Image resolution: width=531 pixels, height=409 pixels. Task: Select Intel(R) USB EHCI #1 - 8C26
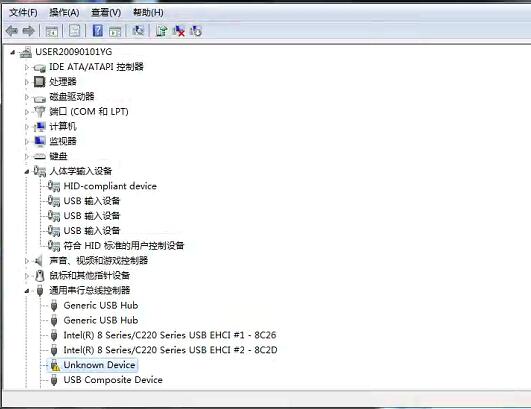[x=170, y=335]
